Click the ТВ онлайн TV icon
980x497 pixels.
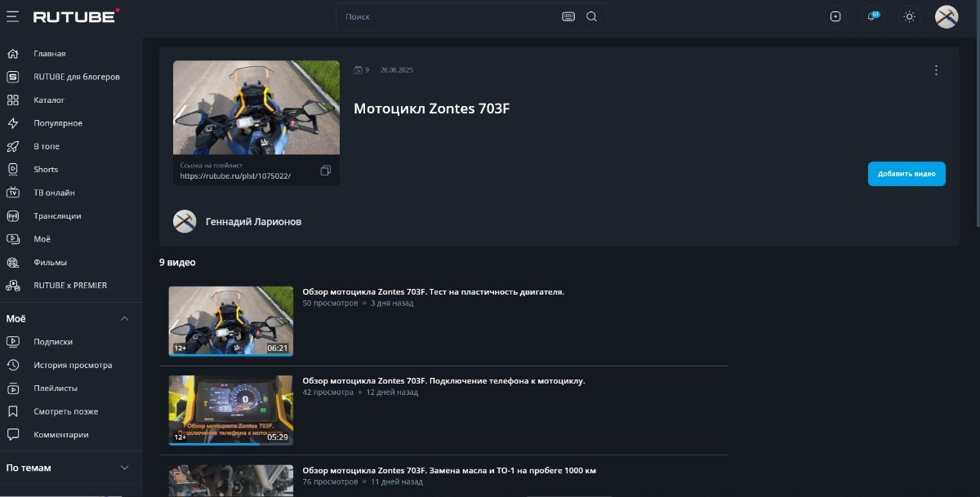coord(12,193)
